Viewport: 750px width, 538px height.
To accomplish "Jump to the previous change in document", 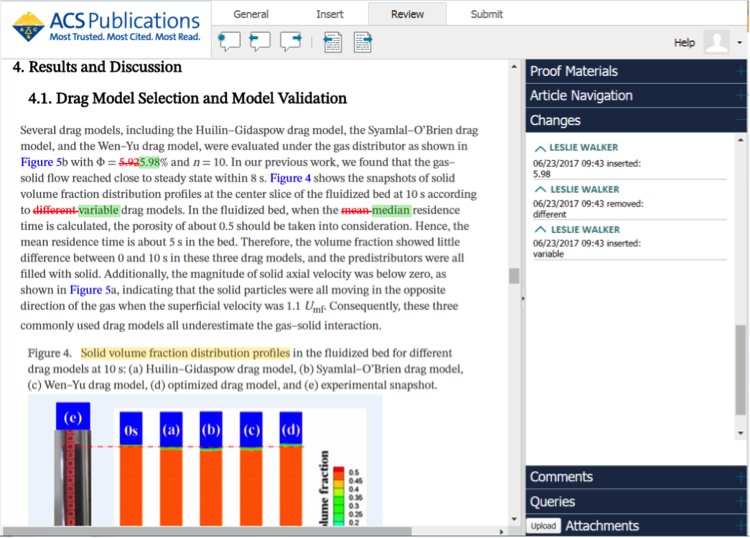I will pyautogui.click(x=332, y=43).
